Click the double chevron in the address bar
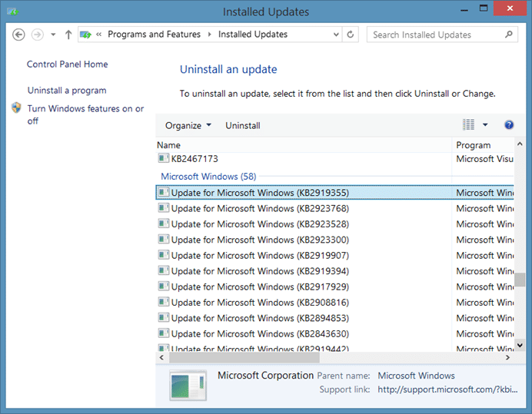Screen dimensions: 532x414 [98, 35]
